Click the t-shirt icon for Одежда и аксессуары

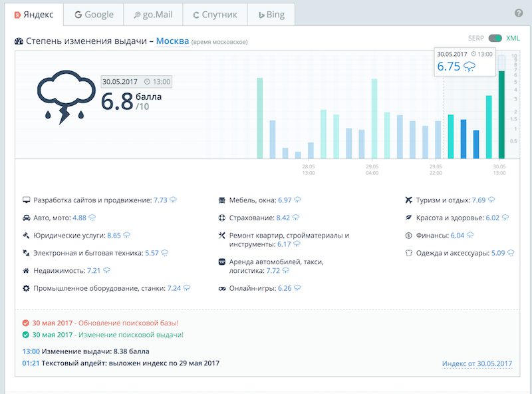409,254
